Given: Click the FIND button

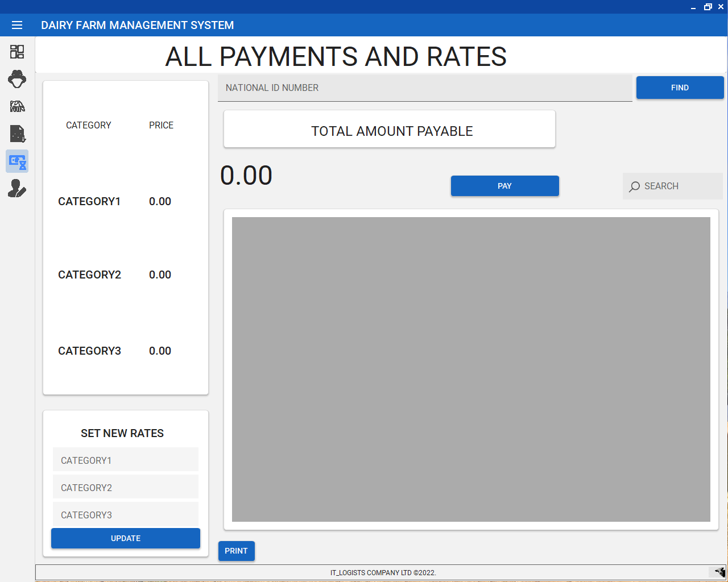Looking at the screenshot, I should 680,88.
